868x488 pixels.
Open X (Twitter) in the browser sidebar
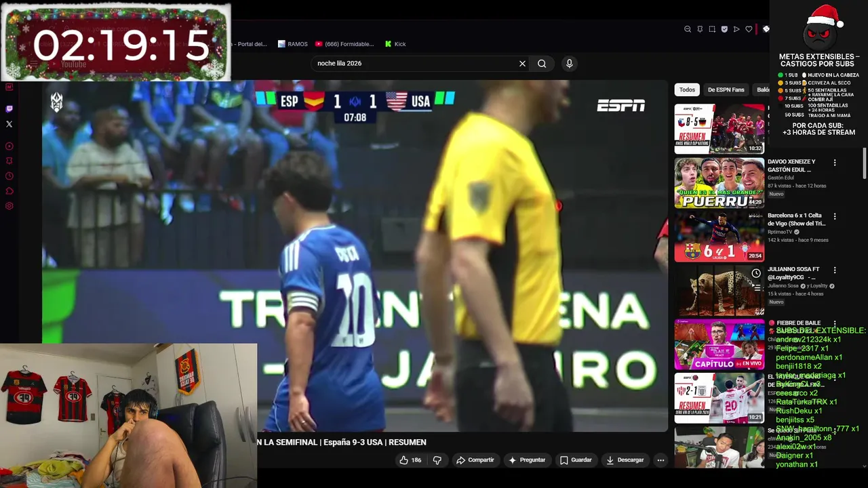(x=9, y=124)
